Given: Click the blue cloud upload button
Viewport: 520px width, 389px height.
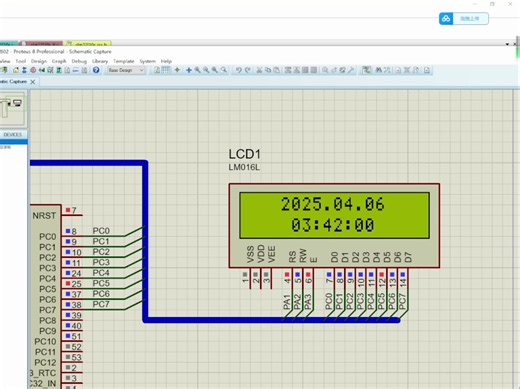Looking at the screenshot, I should (x=464, y=19).
